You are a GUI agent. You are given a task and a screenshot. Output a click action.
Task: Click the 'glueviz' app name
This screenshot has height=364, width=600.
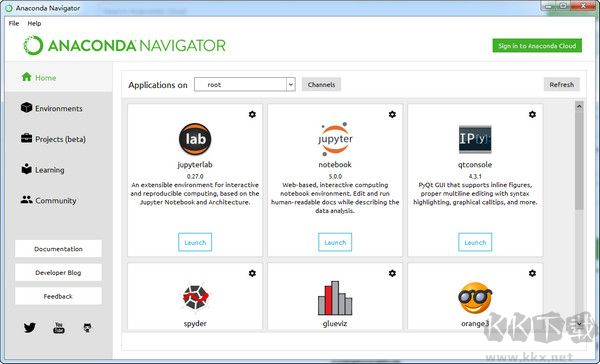point(335,323)
